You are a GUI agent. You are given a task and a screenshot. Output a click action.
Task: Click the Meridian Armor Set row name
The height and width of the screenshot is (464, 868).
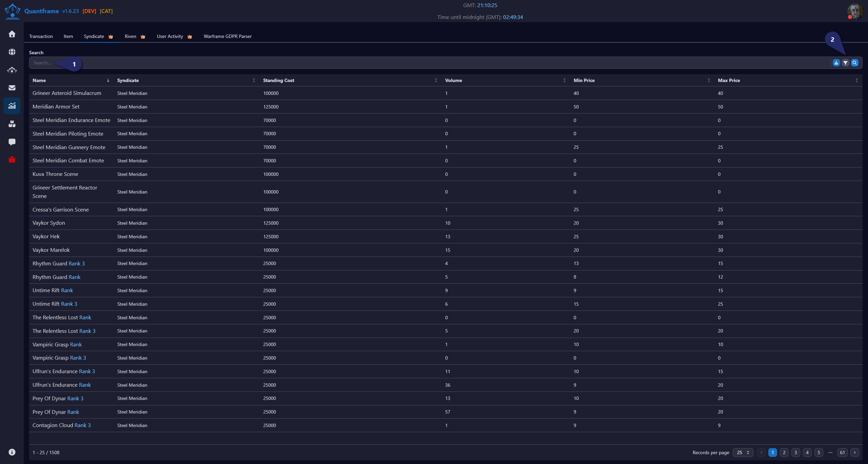tap(56, 106)
